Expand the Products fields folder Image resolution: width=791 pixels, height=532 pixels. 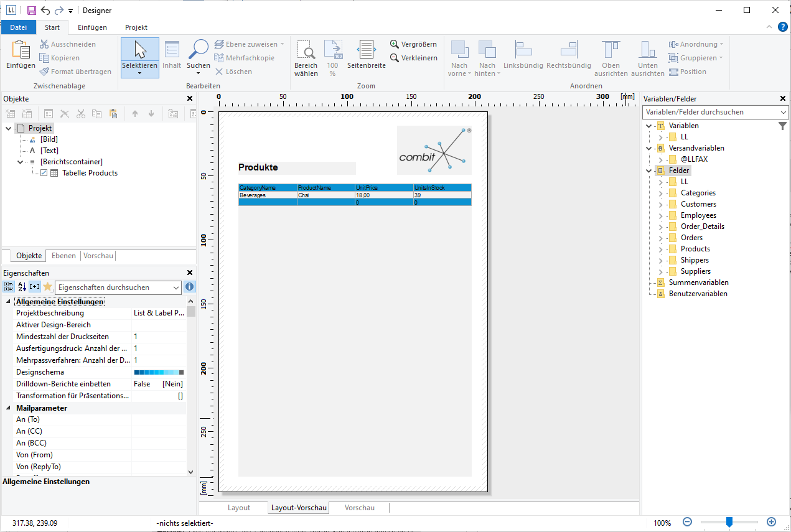coord(661,249)
